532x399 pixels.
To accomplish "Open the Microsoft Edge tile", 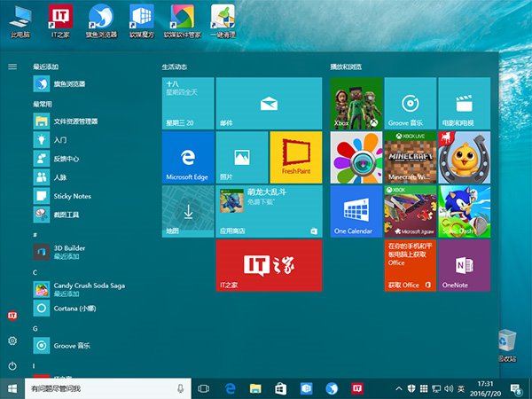I will (x=188, y=158).
